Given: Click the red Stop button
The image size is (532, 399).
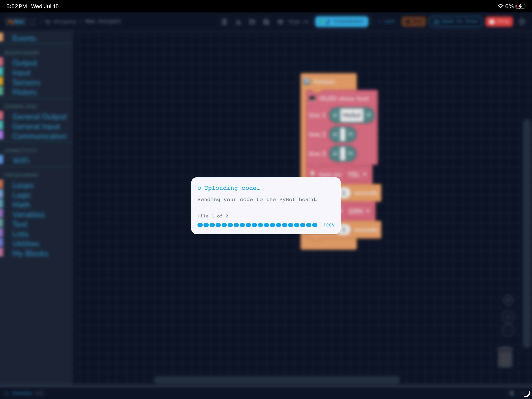Looking at the screenshot, I should [499, 22].
